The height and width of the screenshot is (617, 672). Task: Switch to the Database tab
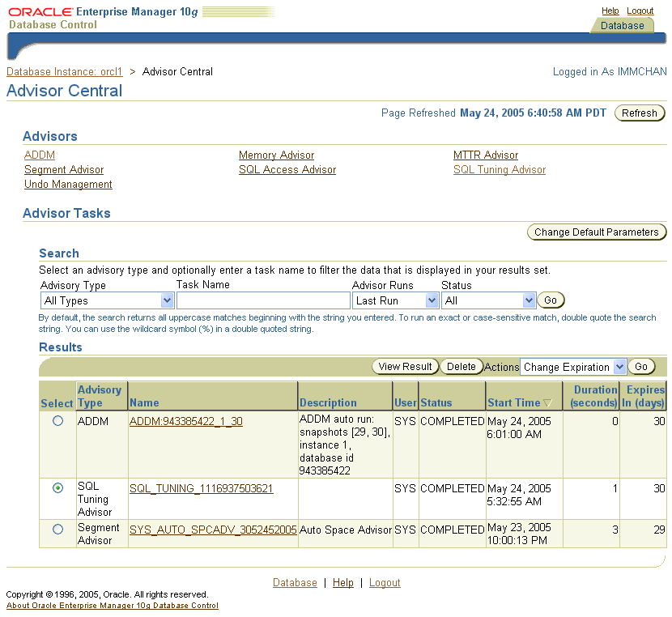[622, 25]
